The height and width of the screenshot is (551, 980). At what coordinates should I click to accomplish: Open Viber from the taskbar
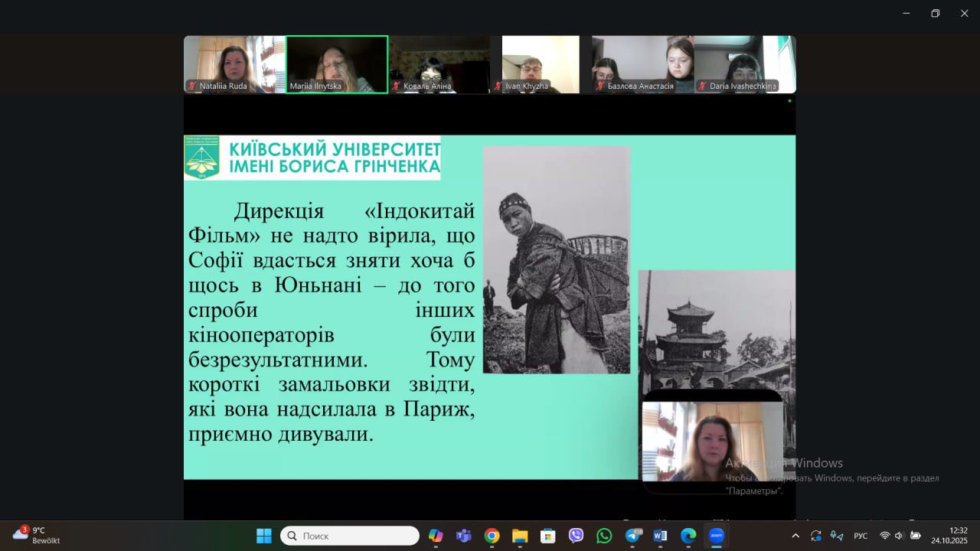coord(576,536)
